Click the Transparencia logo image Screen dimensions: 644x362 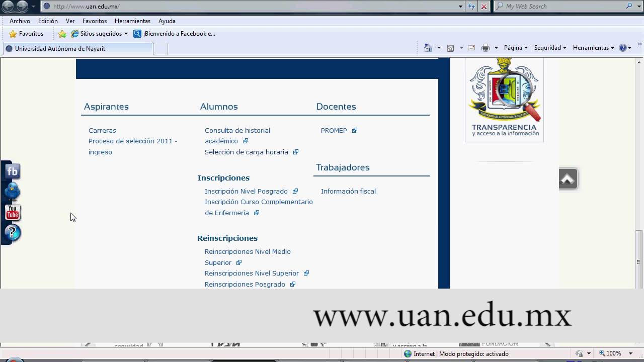point(504,100)
